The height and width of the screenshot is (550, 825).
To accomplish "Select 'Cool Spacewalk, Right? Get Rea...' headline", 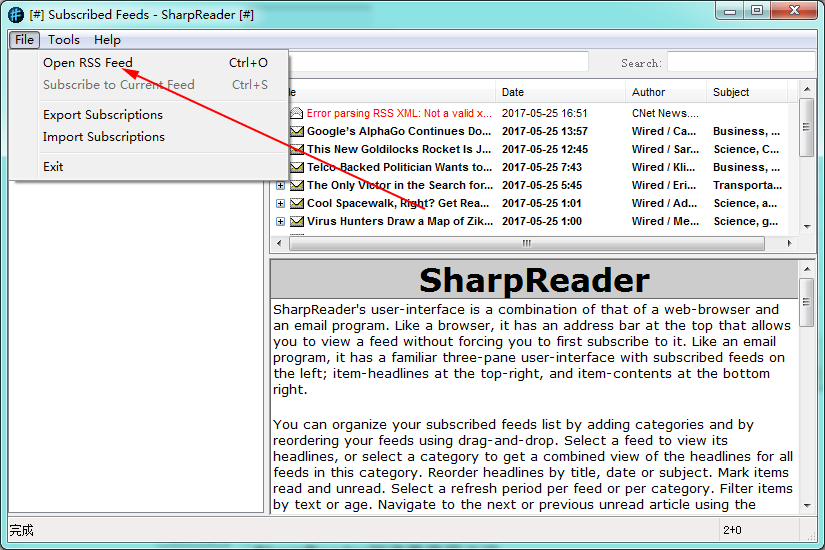I will click(x=398, y=203).
